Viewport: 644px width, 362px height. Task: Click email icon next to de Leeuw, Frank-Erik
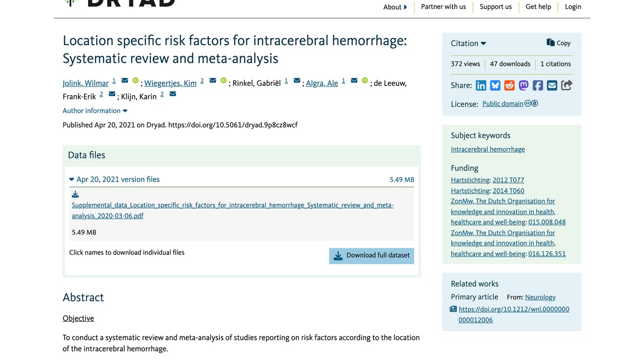(x=112, y=94)
